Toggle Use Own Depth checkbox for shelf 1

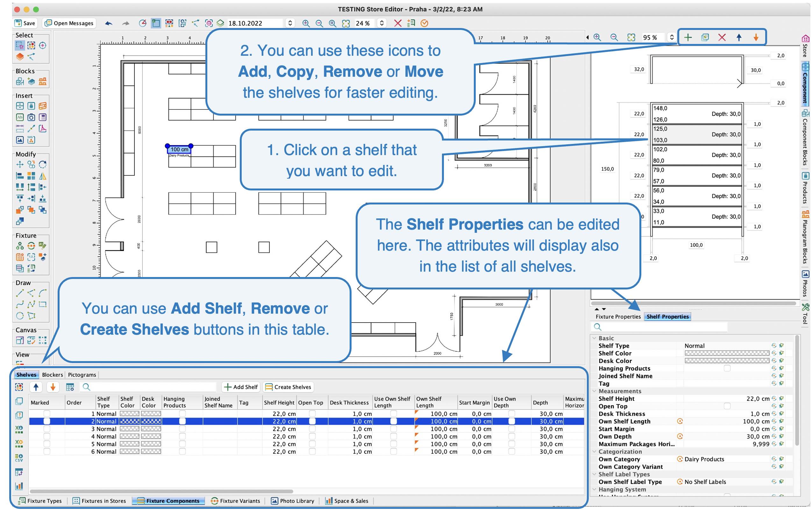click(511, 414)
